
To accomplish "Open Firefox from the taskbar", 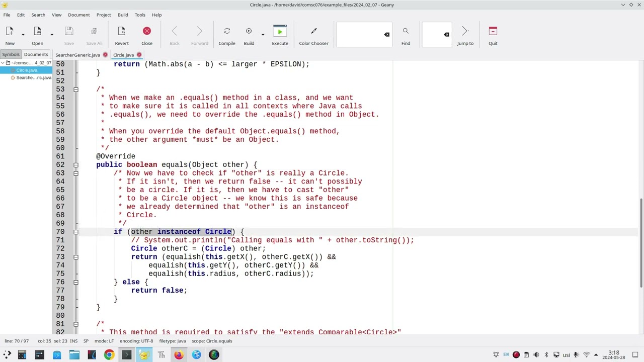I will click(179, 355).
